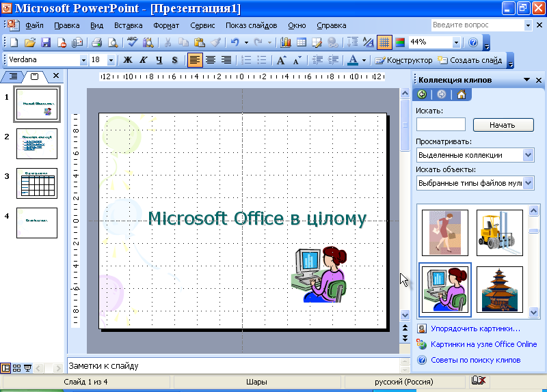This screenshot has width=547, height=392.
Task: Toggle text shadow (S) formatting
Action: (x=175, y=60)
